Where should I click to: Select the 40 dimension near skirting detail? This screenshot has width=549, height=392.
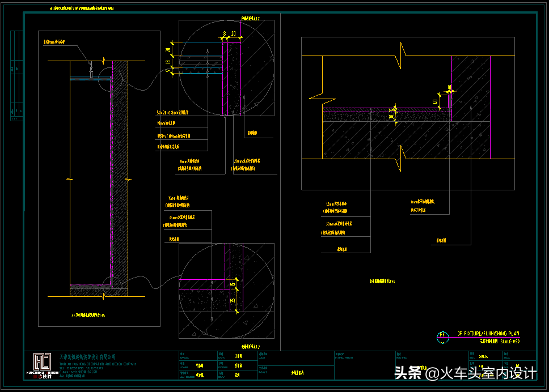(435, 102)
